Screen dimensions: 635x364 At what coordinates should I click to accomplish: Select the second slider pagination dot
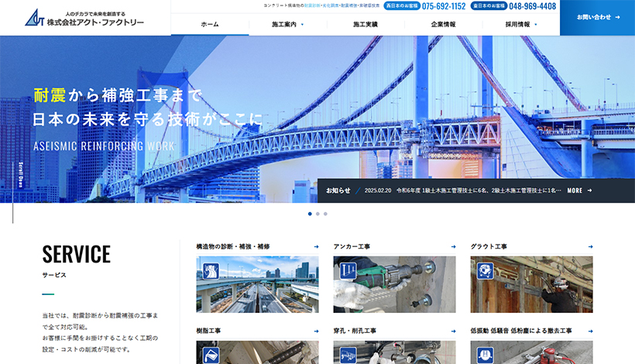tap(317, 214)
